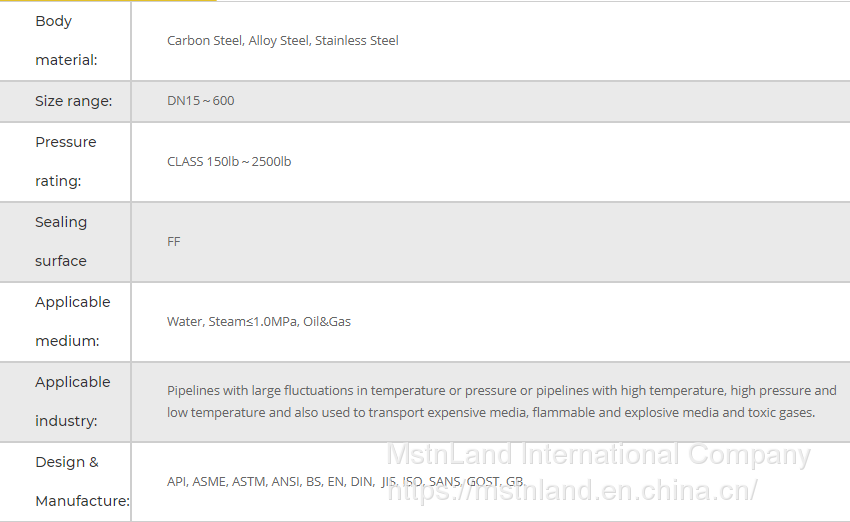Click the "Stainless Steel" text
The image size is (850, 522).
pos(357,41)
